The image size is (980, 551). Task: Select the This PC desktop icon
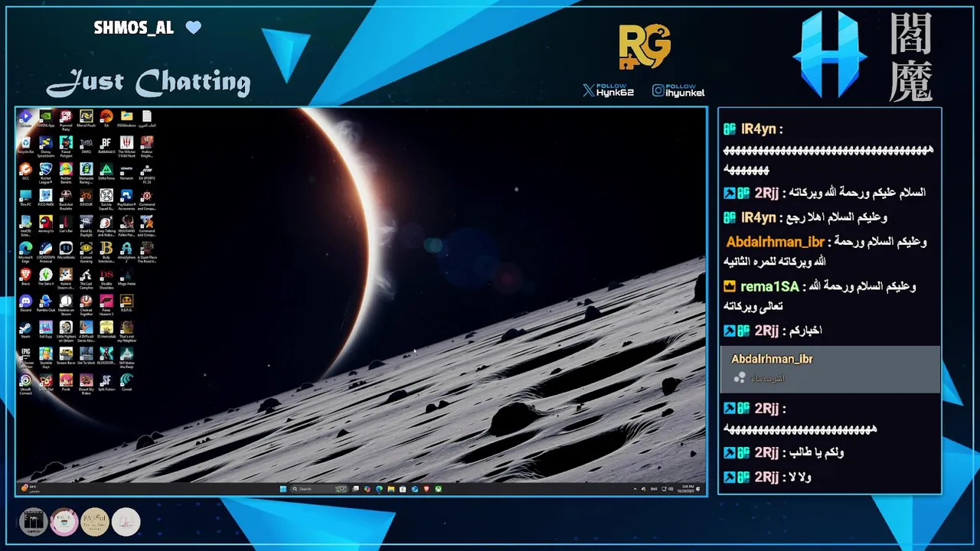click(x=25, y=197)
